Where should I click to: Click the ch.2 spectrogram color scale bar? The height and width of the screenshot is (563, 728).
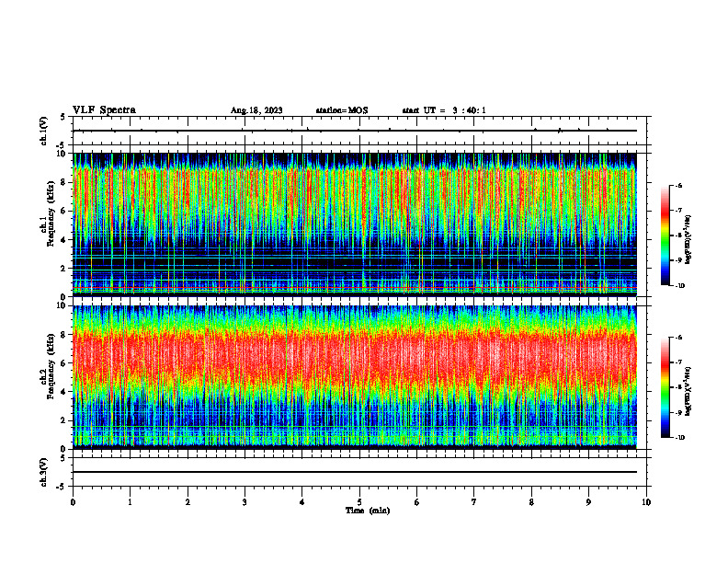pos(665,387)
